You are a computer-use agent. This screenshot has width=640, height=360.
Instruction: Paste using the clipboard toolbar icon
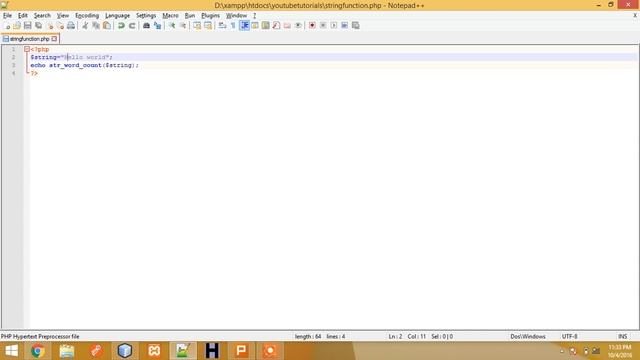pos(107,25)
